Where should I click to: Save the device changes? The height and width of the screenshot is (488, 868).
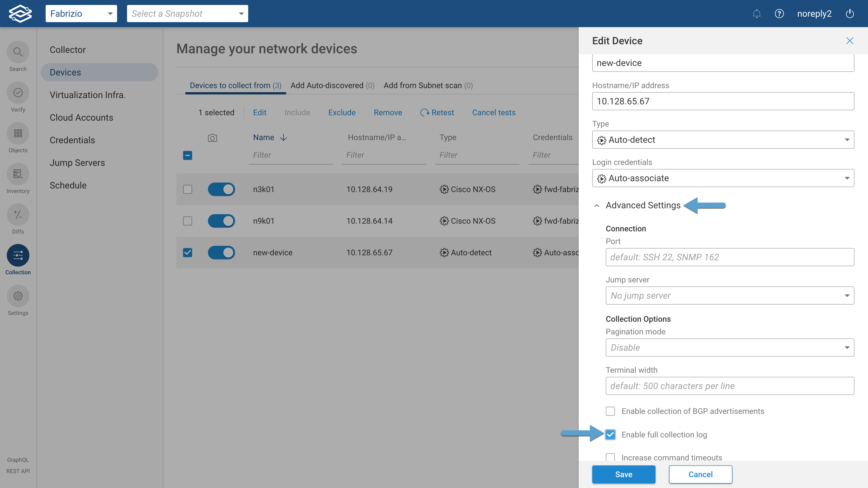pyautogui.click(x=624, y=474)
